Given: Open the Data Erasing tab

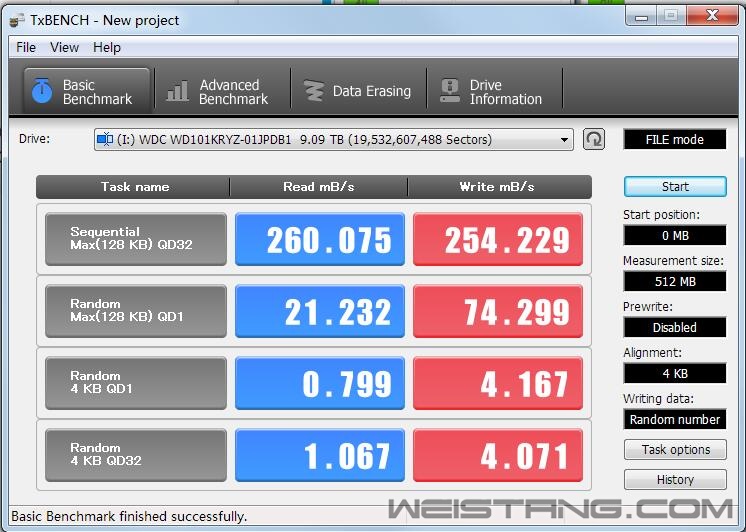Looking at the screenshot, I should [358, 91].
